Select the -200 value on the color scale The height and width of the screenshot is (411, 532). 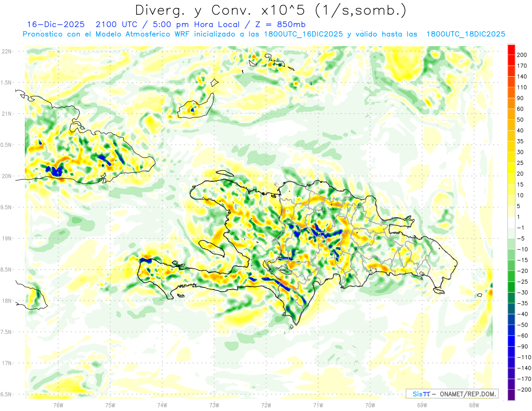point(525,390)
